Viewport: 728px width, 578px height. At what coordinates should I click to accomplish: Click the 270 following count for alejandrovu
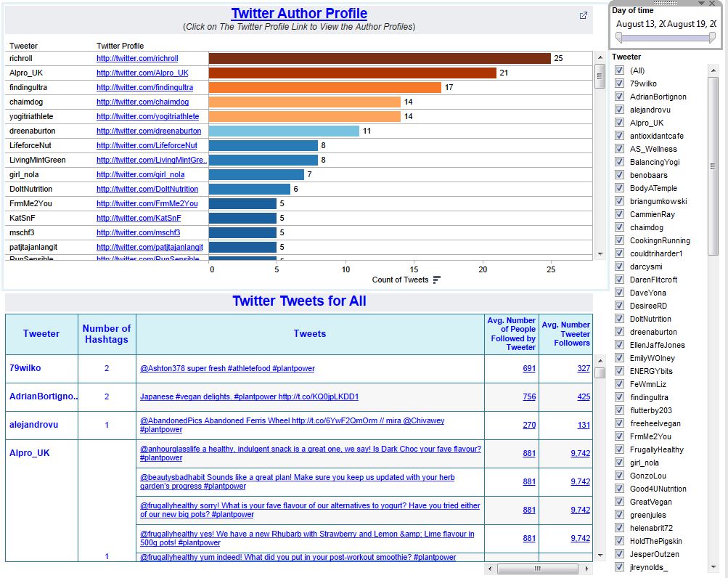pyautogui.click(x=529, y=425)
